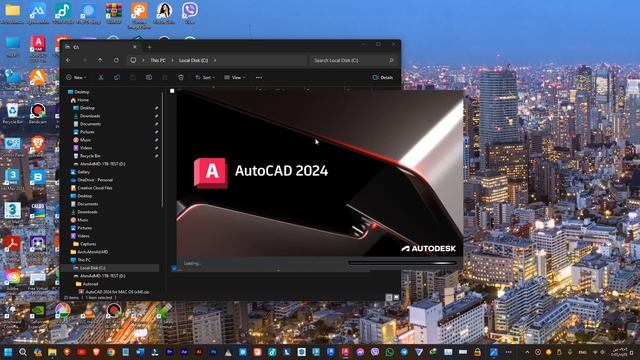
Task: Select Home in the navigation pane
Action: click(80, 100)
